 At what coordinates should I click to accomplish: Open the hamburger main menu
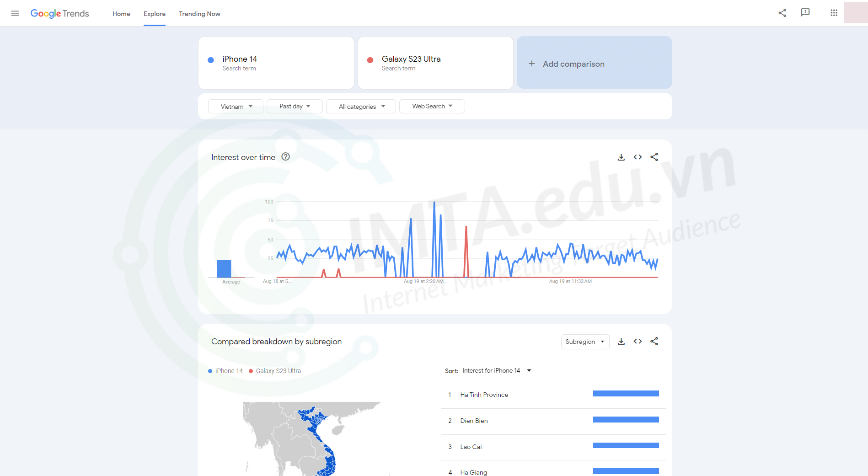click(15, 13)
